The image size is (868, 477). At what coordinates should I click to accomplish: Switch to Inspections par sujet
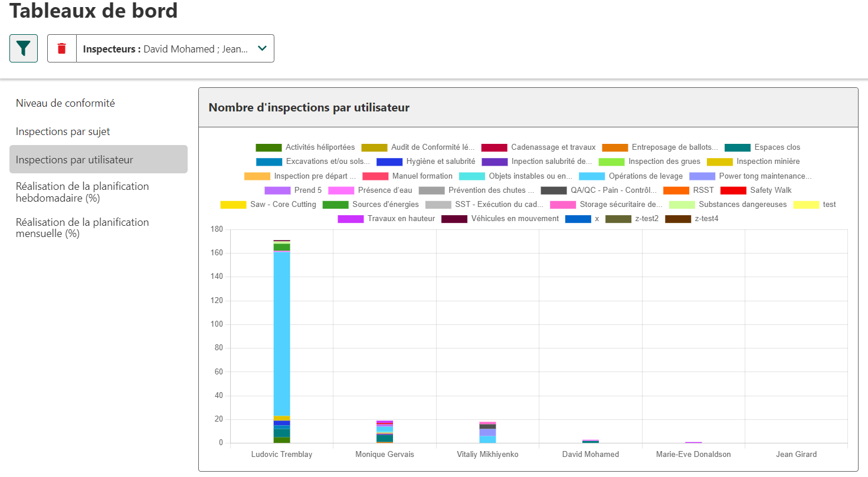point(63,131)
